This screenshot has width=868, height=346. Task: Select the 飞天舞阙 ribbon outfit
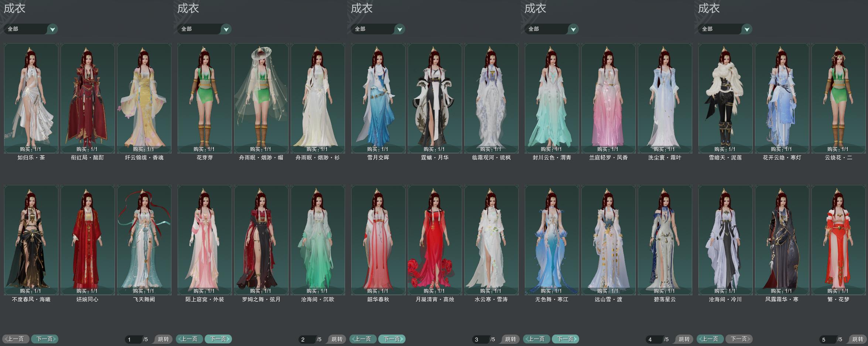pyautogui.click(x=144, y=240)
